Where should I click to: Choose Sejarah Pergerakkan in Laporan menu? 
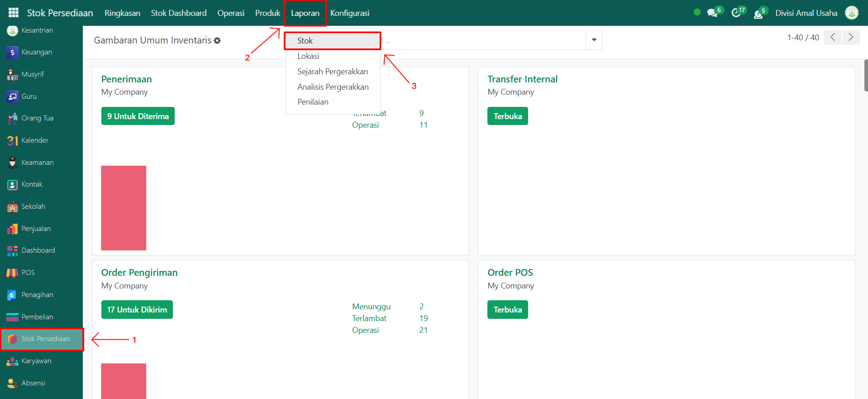click(332, 72)
